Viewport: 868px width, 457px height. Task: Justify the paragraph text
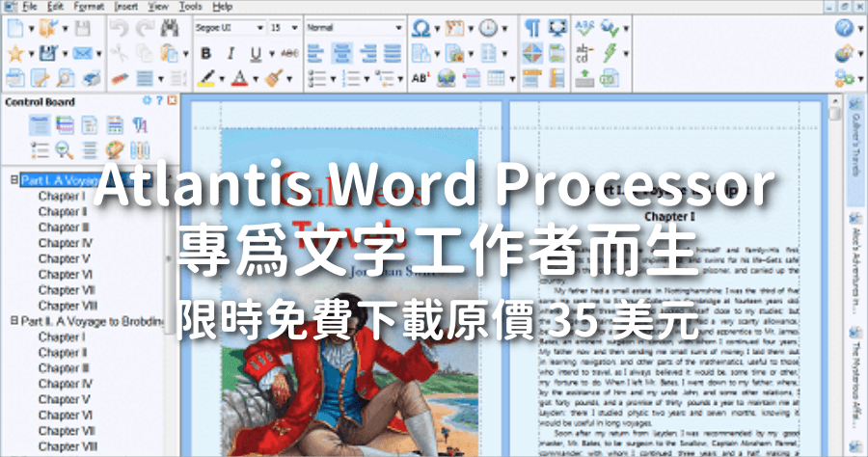[393, 54]
